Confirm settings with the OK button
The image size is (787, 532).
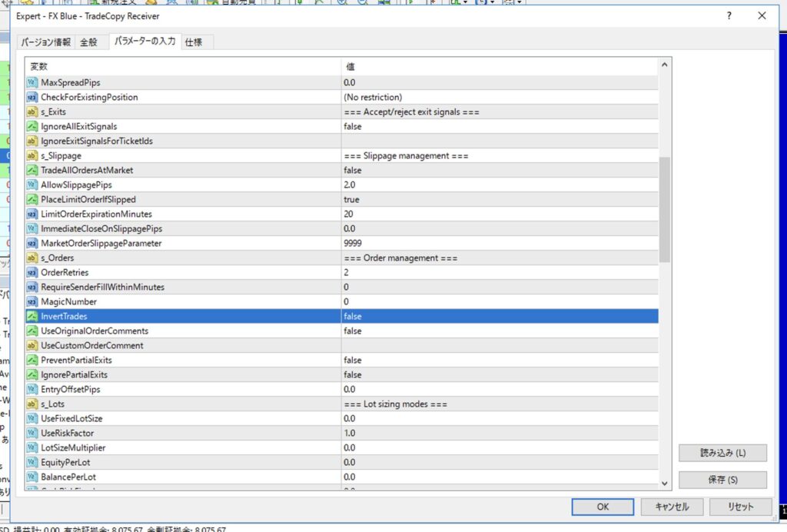pos(603,507)
